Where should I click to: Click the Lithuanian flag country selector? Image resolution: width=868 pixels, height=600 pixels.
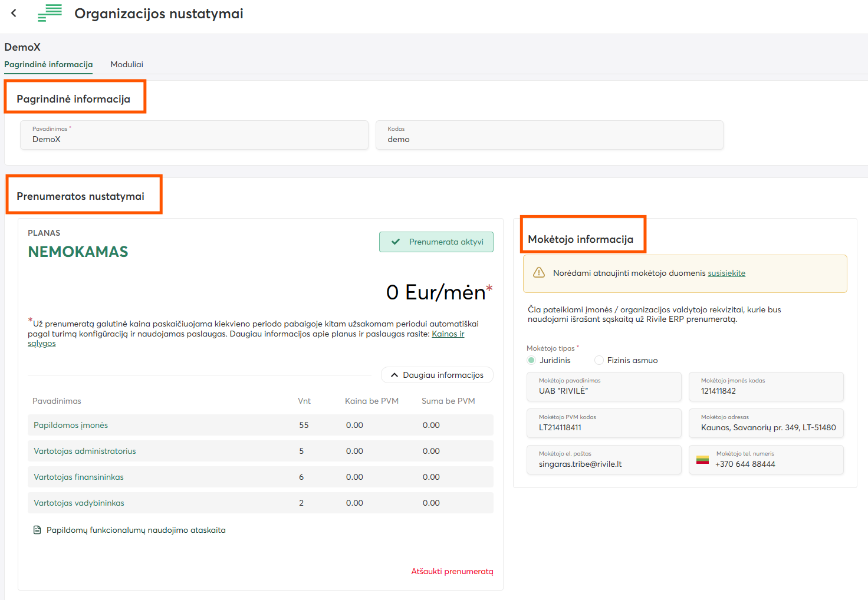pyautogui.click(x=702, y=460)
